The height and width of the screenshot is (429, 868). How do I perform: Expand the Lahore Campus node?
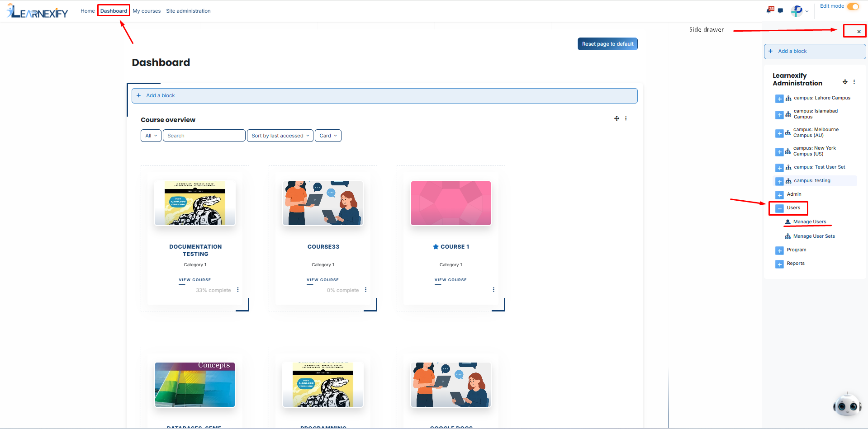tap(779, 99)
